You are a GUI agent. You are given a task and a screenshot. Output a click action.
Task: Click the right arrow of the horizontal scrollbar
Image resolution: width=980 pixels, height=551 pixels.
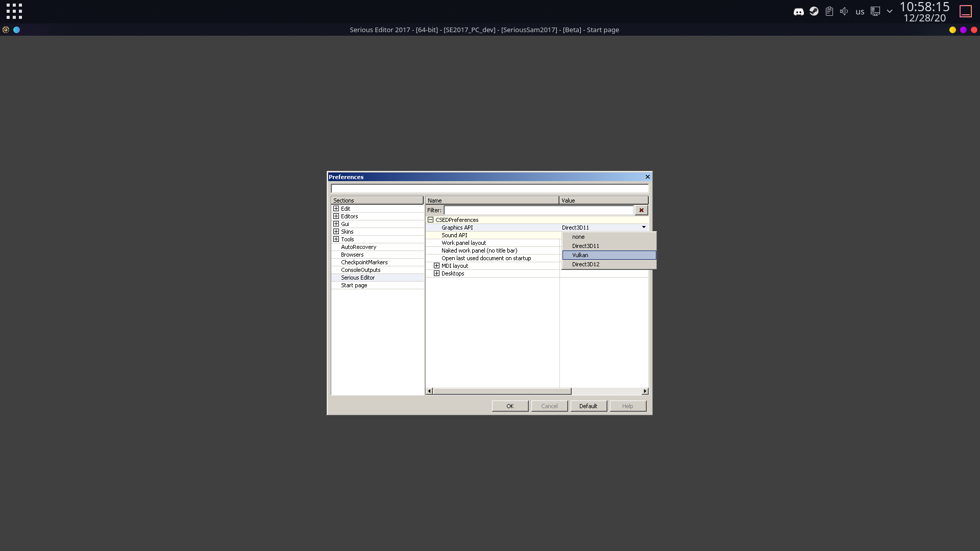644,391
